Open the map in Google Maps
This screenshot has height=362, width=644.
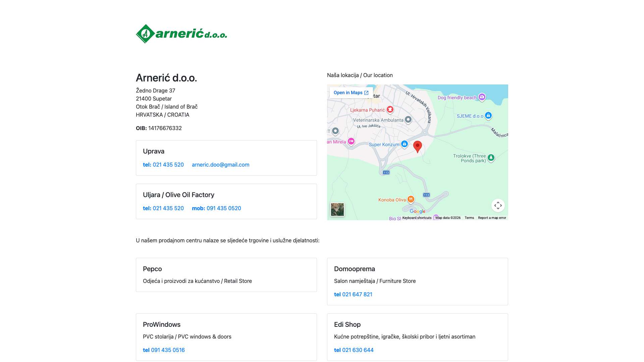pyautogui.click(x=351, y=93)
